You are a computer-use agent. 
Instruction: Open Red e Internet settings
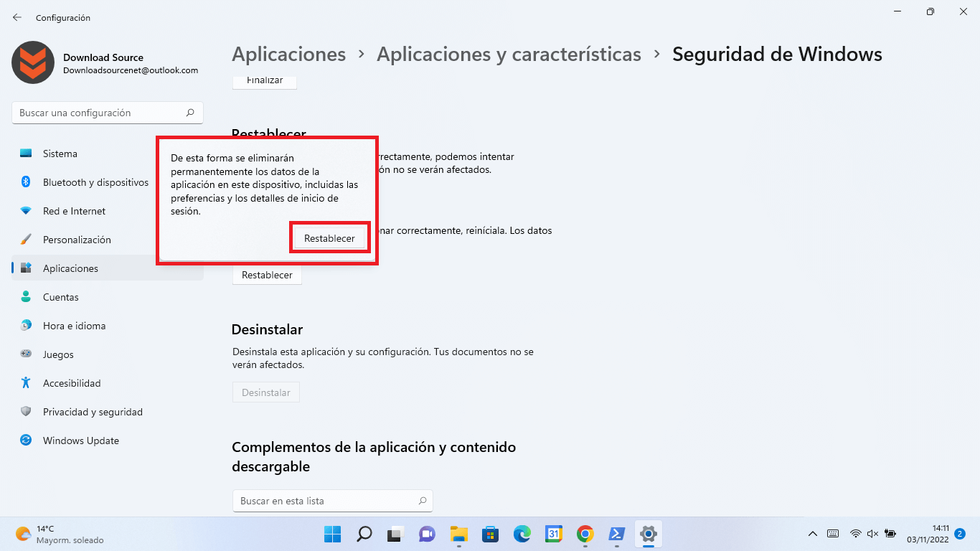point(108,211)
